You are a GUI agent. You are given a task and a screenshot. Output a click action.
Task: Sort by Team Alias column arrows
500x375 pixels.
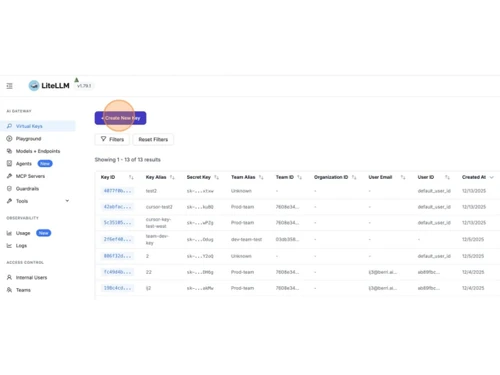pyautogui.click(x=261, y=177)
